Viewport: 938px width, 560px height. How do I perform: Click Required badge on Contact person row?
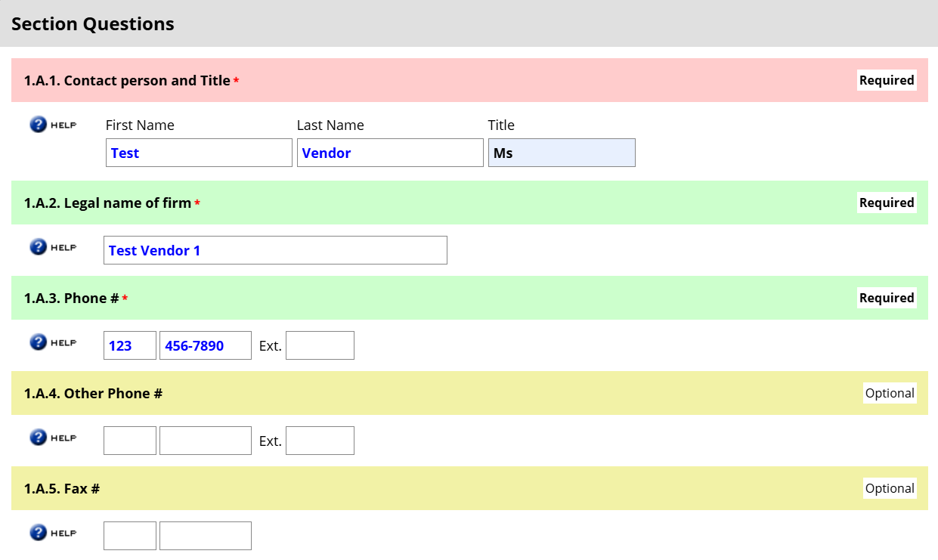click(887, 80)
